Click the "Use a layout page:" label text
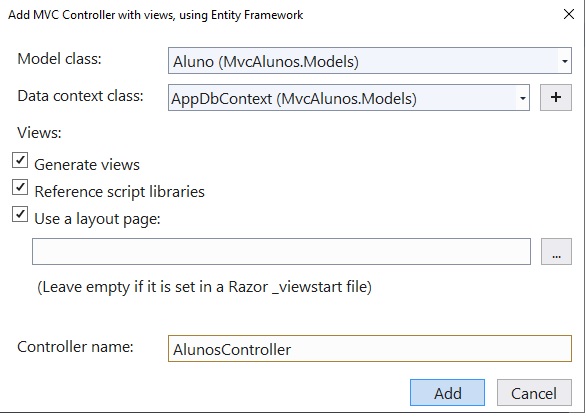This screenshot has height=419, width=586. click(97, 219)
